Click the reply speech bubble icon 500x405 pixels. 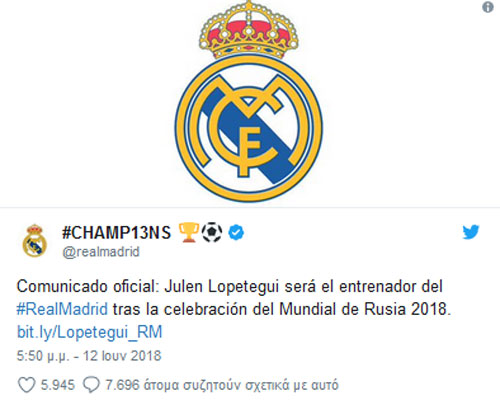coord(91,385)
